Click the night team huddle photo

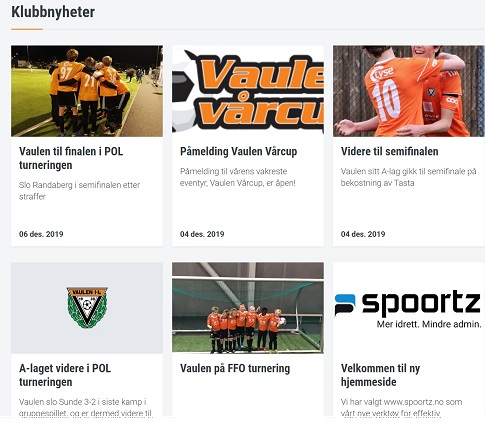[87, 91]
